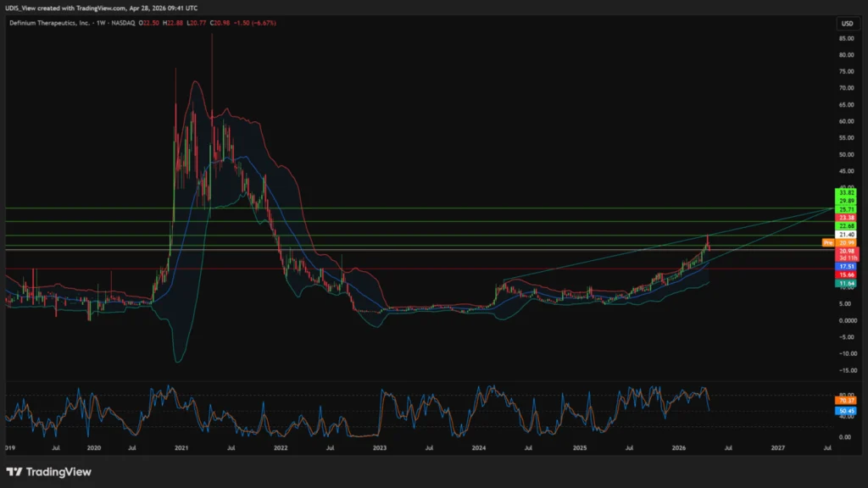Click the green 33.82 price label
The image size is (868, 488).
click(x=847, y=192)
